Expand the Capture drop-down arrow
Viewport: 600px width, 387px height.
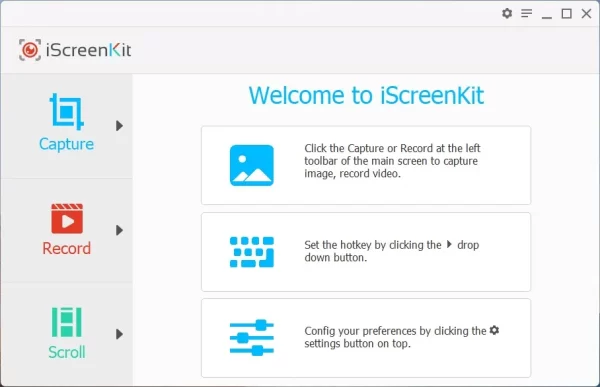pyautogui.click(x=119, y=126)
